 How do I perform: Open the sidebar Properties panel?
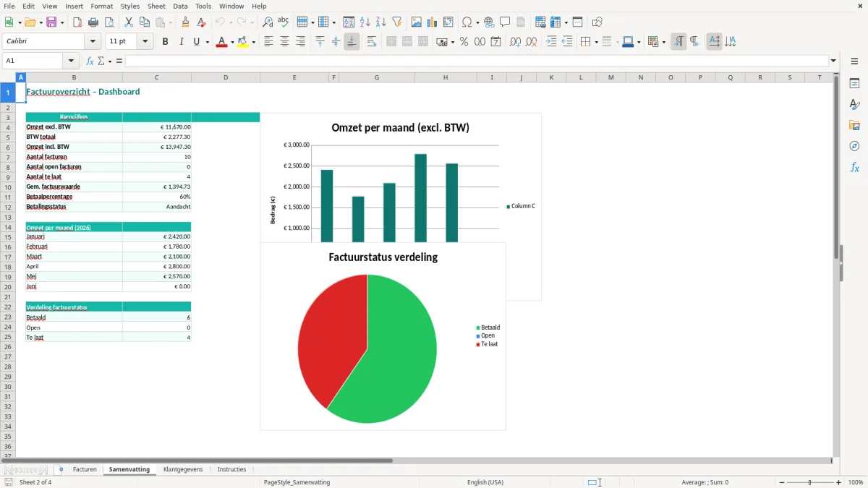pos(855,83)
